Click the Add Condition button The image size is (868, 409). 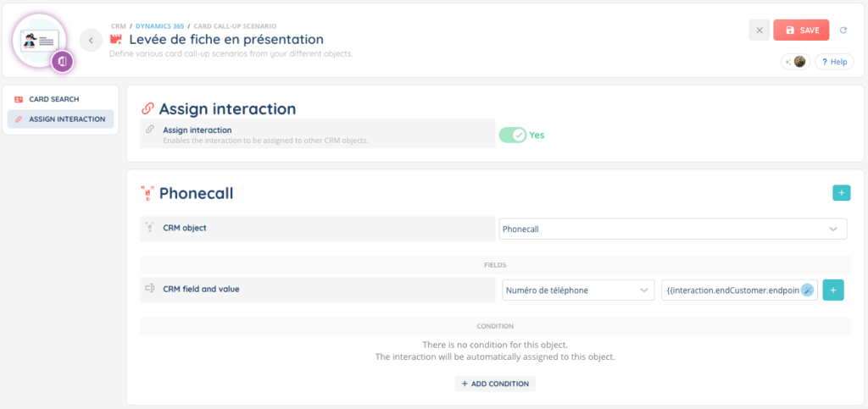495,384
